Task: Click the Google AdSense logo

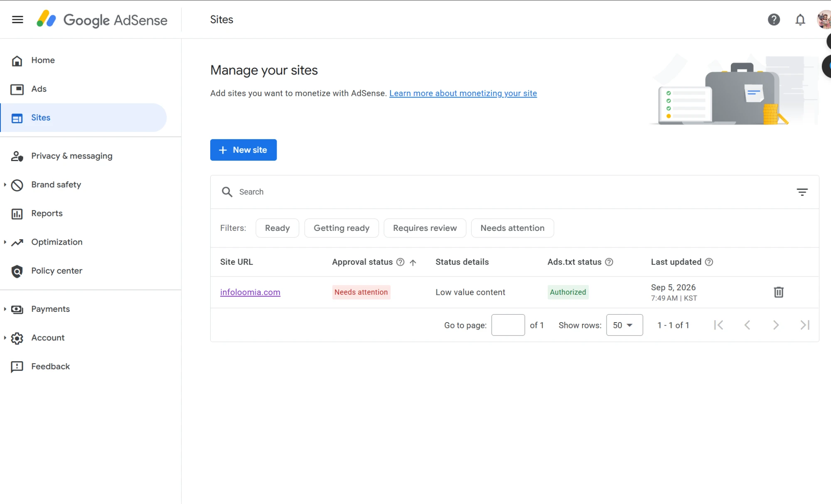Action: (102, 20)
